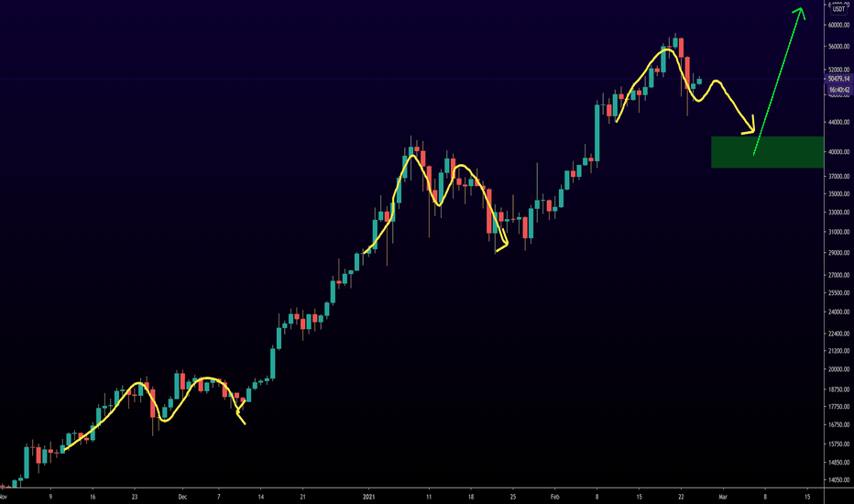Click the 35000.00 price axis label

(839, 194)
